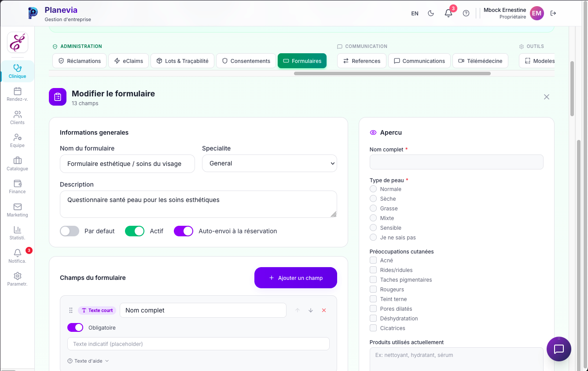Check the Rides/ridules checkbox

373,270
